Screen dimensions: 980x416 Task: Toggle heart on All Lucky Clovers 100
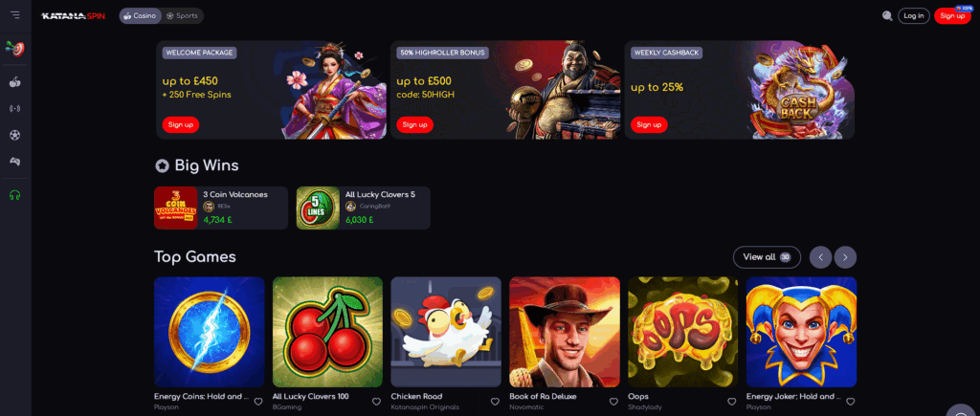[x=376, y=402]
